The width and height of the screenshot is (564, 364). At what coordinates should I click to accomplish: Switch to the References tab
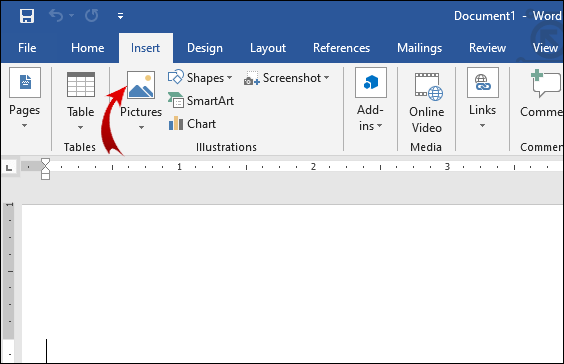(x=341, y=48)
